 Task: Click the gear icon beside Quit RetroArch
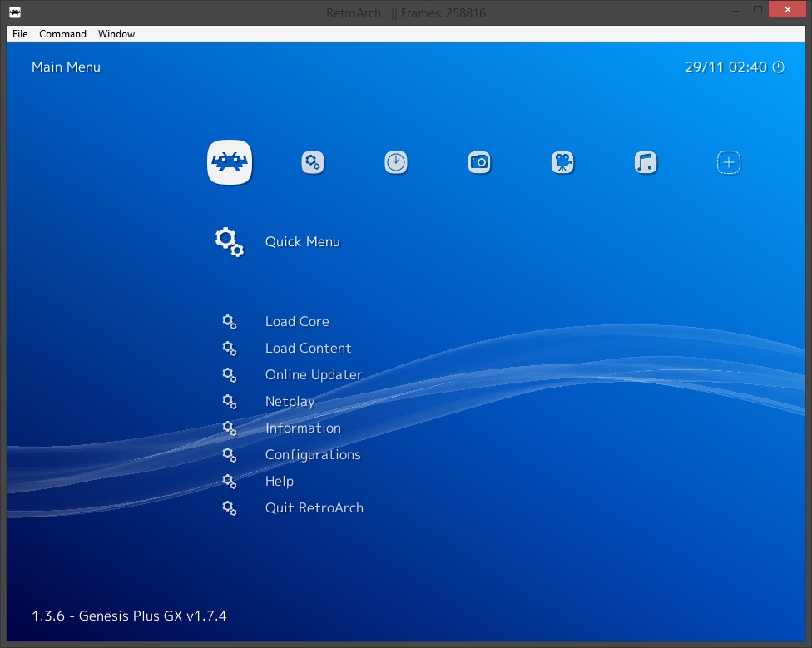pyautogui.click(x=230, y=508)
